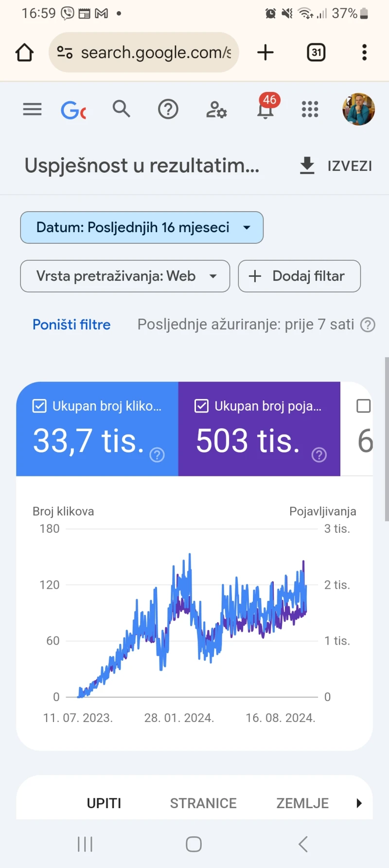Open the Google apps grid
This screenshot has width=389, height=868.
[x=309, y=109]
